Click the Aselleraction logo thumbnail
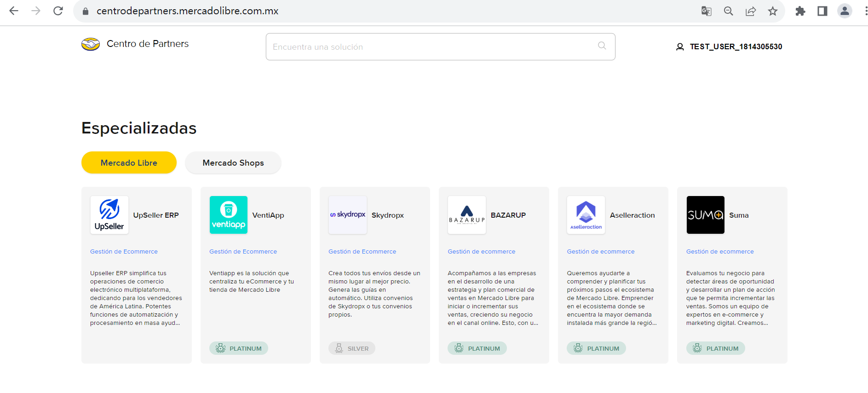The height and width of the screenshot is (393, 868). [x=586, y=215]
